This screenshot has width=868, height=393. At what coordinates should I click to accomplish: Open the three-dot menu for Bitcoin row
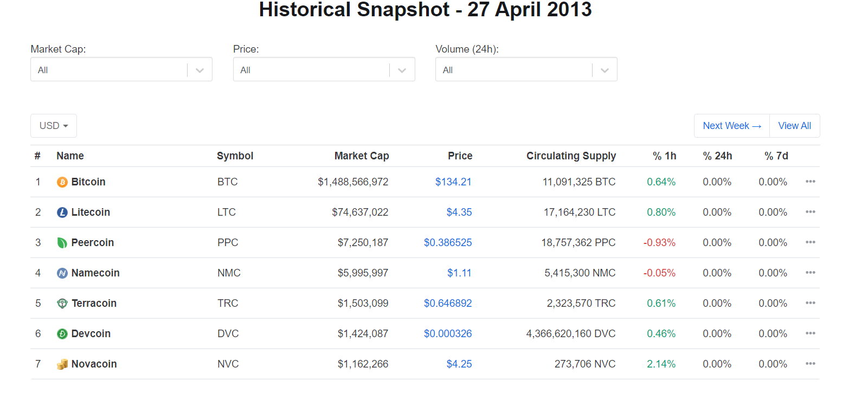(810, 182)
